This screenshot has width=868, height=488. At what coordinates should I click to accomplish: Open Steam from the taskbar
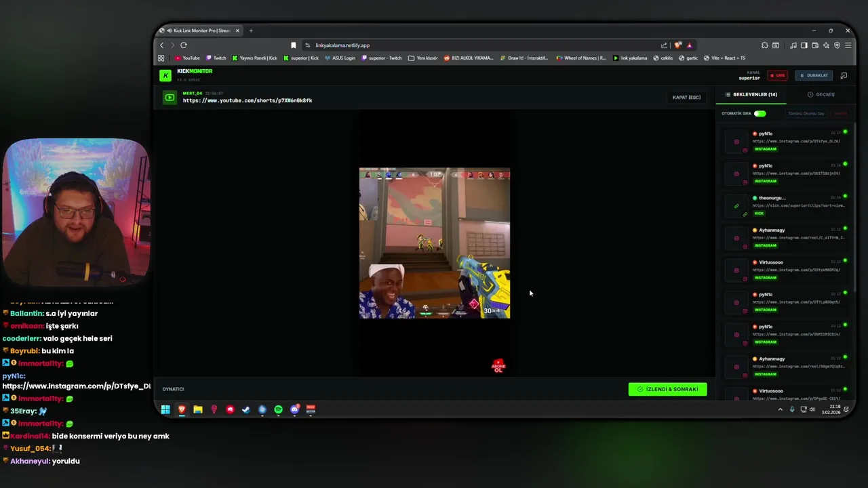tap(246, 409)
